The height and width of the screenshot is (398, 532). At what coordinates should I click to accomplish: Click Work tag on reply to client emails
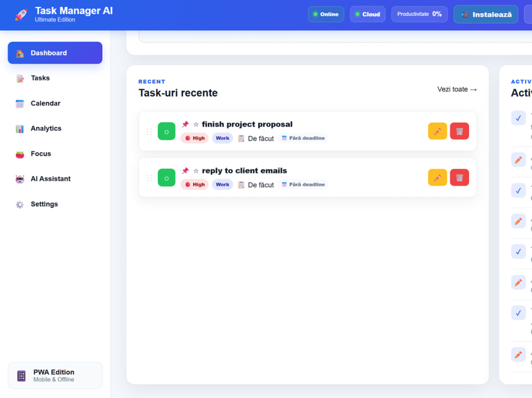pos(222,185)
